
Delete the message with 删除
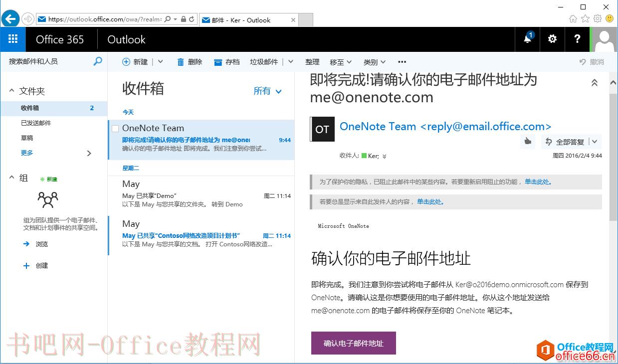190,62
